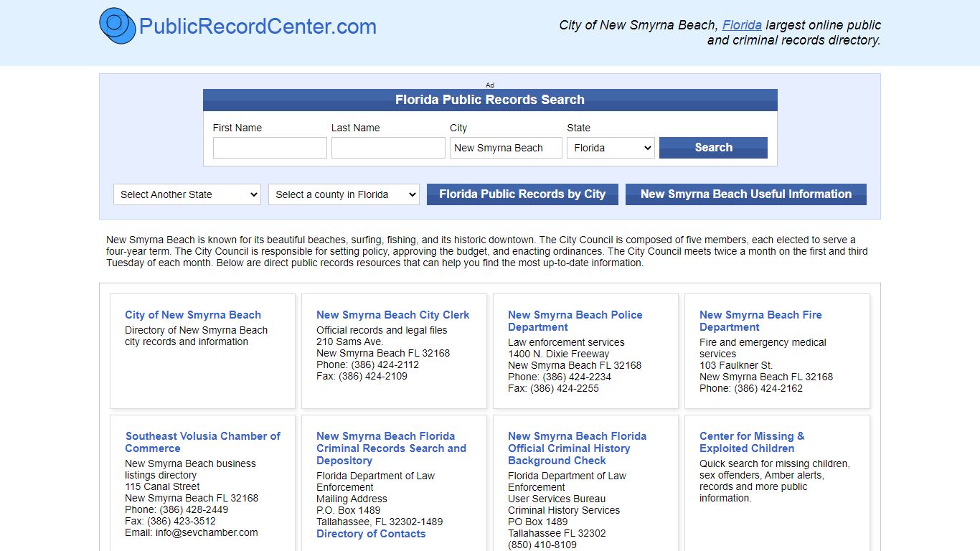Click the Criminal History Services text
Viewport: 980px width, 551px height.
click(564, 510)
